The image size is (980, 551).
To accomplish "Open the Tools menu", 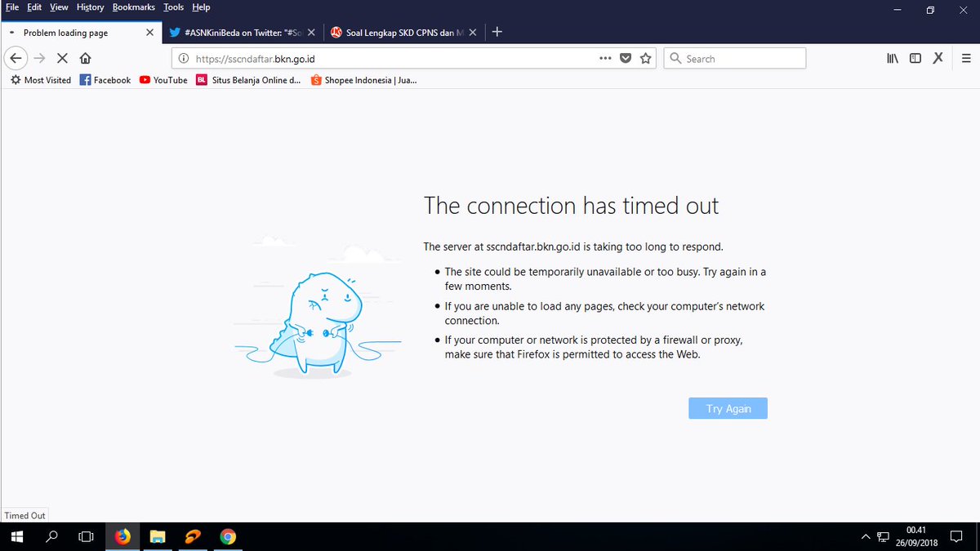I will tap(174, 7).
